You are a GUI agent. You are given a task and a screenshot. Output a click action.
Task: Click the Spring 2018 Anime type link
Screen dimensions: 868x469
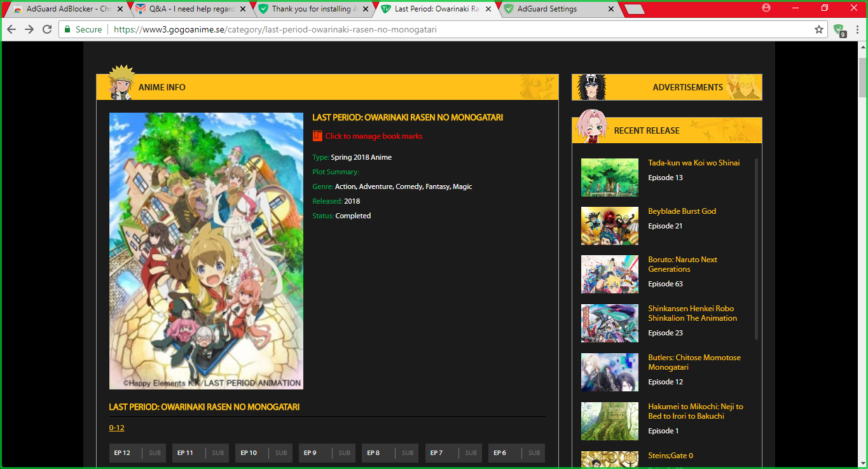(x=361, y=157)
